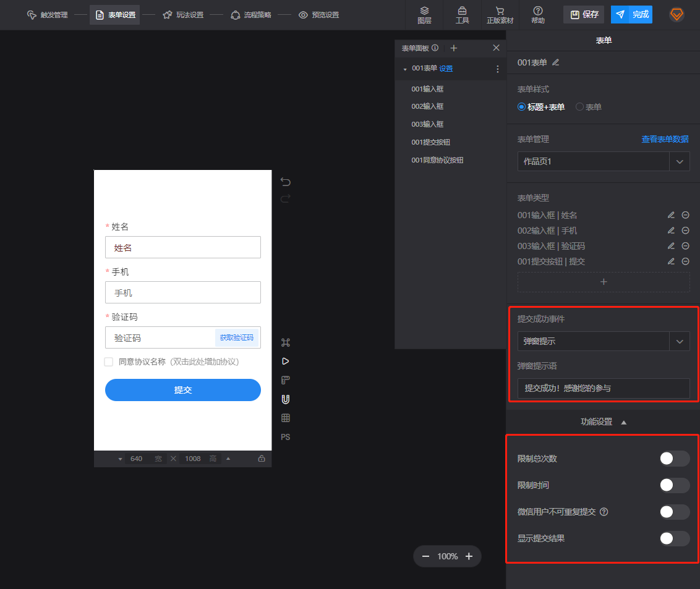
Task: Select the 表单 only form style
Action: (589, 107)
